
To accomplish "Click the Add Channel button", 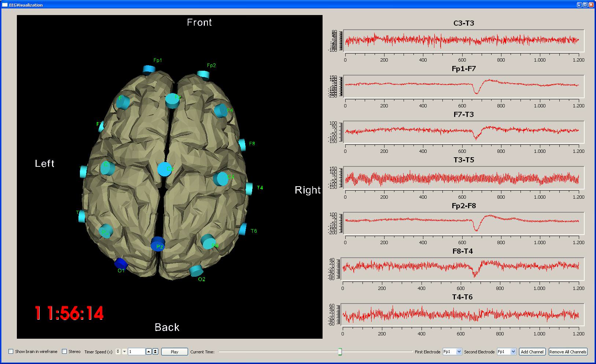I will [532, 352].
